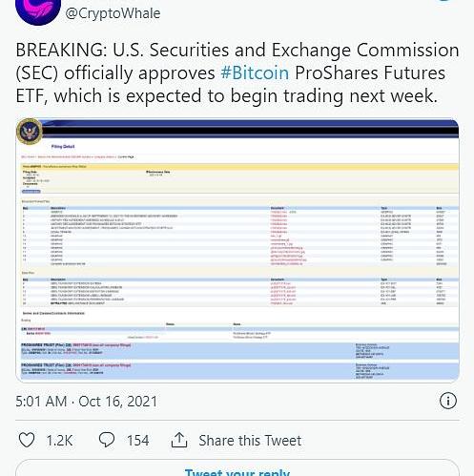Click the small blue button under Documents
This screenshot has width=474, height=476.
tap(31, 192)
